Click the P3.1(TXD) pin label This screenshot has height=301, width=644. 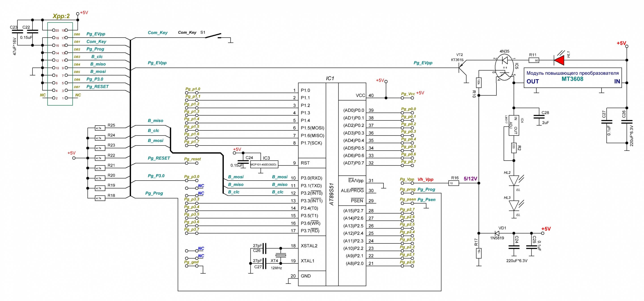coord(311,186)
